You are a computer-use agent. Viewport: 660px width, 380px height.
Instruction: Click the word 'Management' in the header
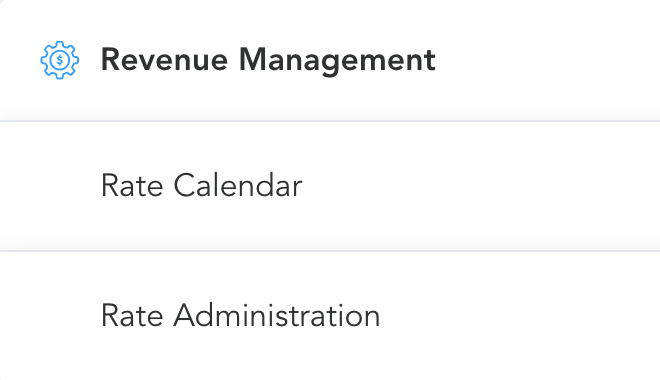tap(337, 61)
